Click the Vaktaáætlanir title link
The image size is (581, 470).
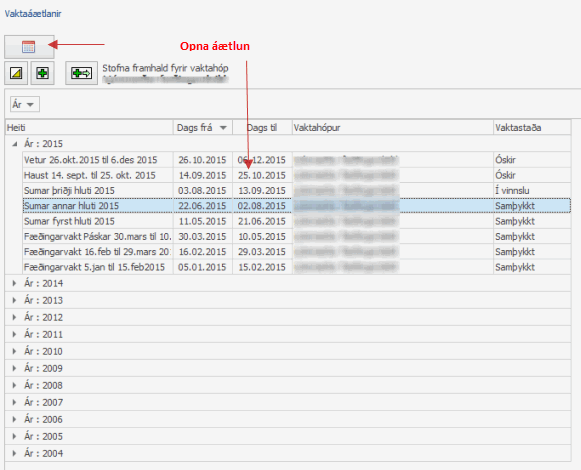(33, 14)
